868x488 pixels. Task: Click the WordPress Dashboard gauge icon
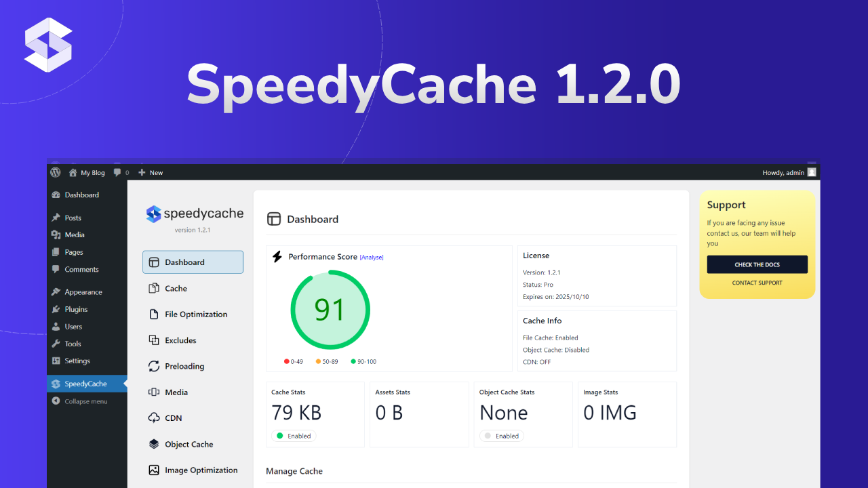tap(56, 195)
